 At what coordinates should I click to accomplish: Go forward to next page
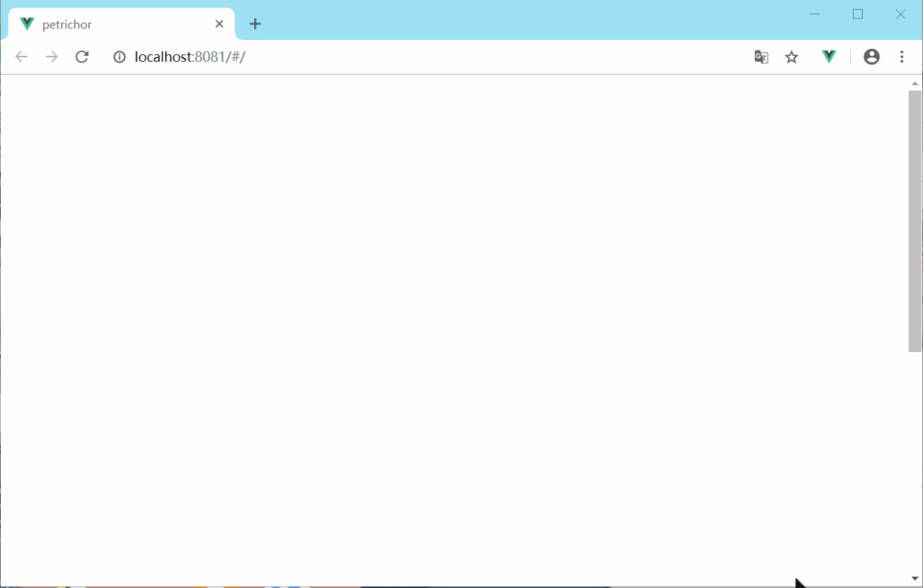(51, 57)
